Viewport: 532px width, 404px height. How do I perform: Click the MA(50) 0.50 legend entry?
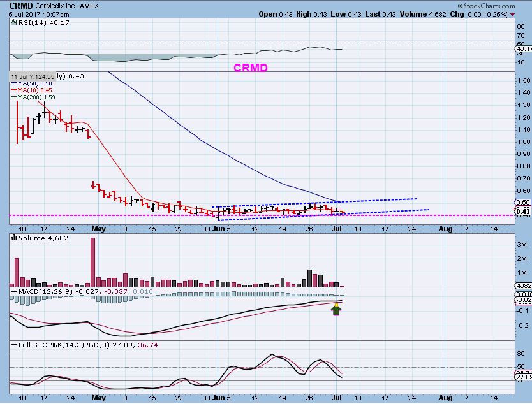click(31, 83)
